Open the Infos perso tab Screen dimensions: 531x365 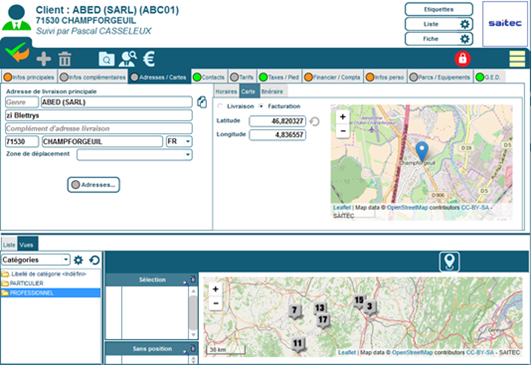tap(385, 77)
